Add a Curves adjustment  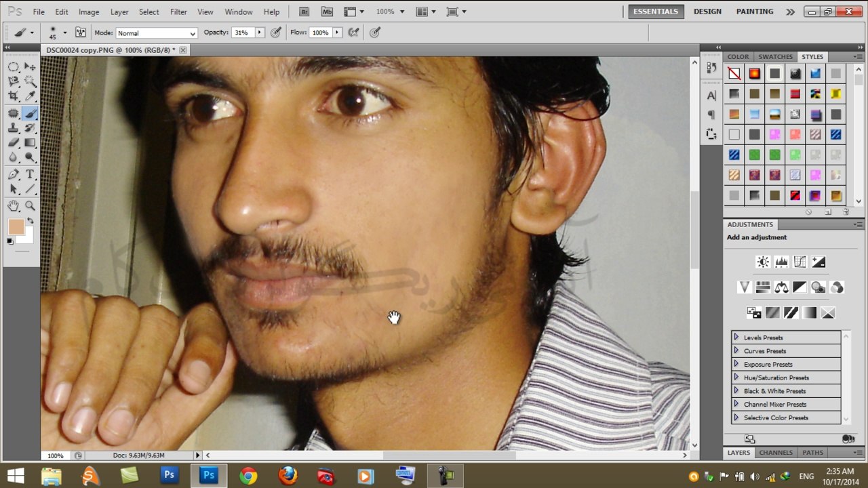[x=800, y=262]
